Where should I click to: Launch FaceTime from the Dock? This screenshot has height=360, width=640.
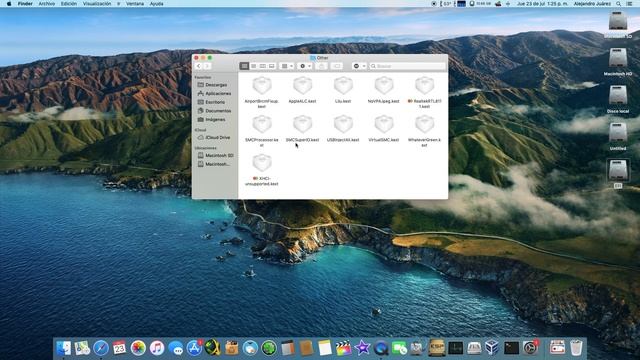coord(399,348)
